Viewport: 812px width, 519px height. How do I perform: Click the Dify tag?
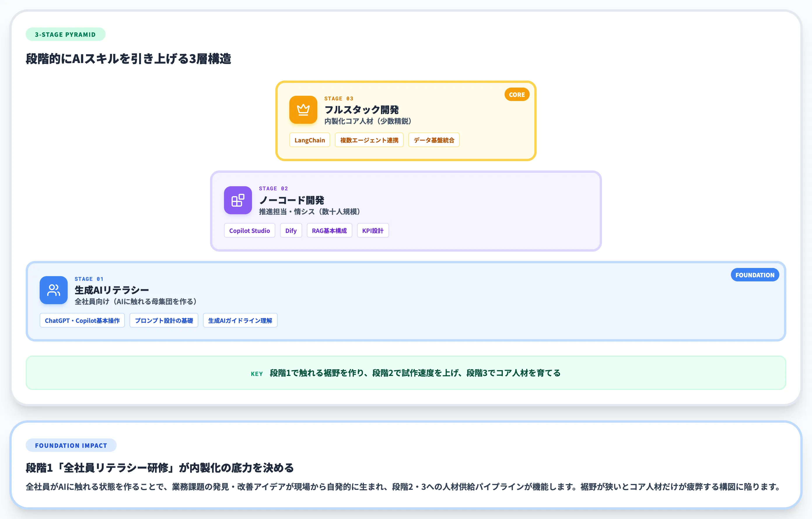(291, 231)
